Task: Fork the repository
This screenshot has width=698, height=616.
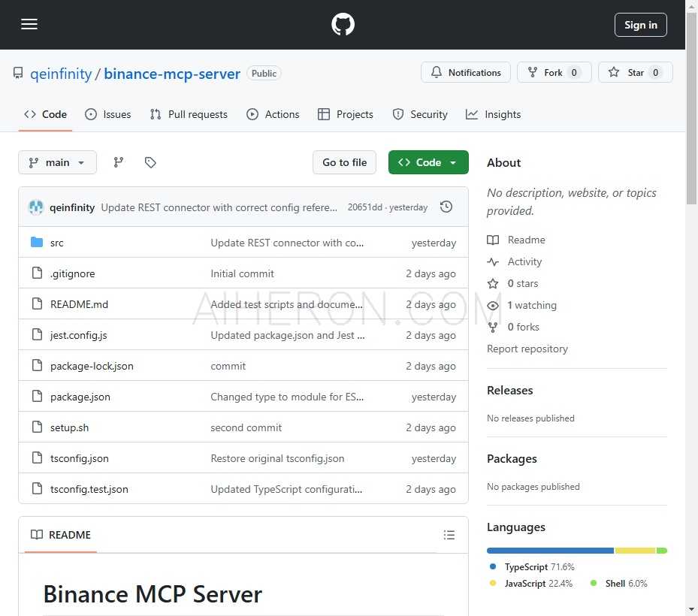Action: click(x=554, y=73)
